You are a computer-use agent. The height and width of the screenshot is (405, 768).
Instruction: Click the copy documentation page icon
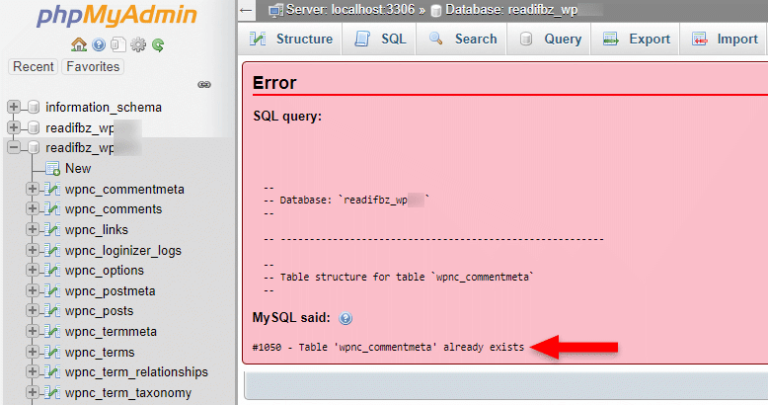[x=118, y=45]
